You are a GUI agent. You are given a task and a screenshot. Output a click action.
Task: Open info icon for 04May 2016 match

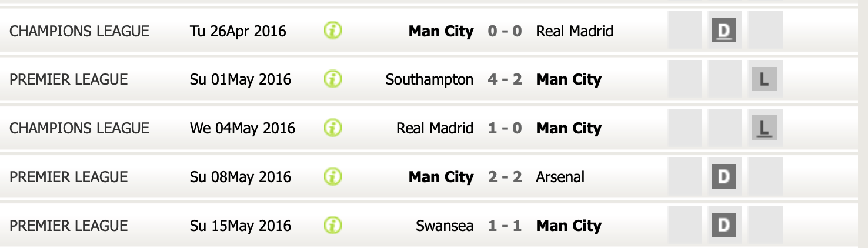click(332, 128)
